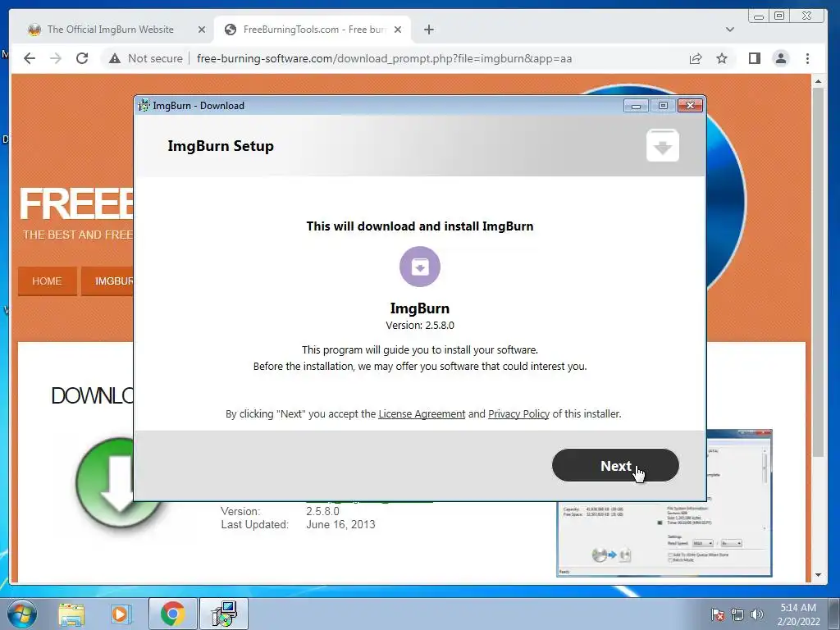This screenshot has width=840, height=630.
Task: Click the ImgBurn installer title bar icon
Action: click(144, 106)
